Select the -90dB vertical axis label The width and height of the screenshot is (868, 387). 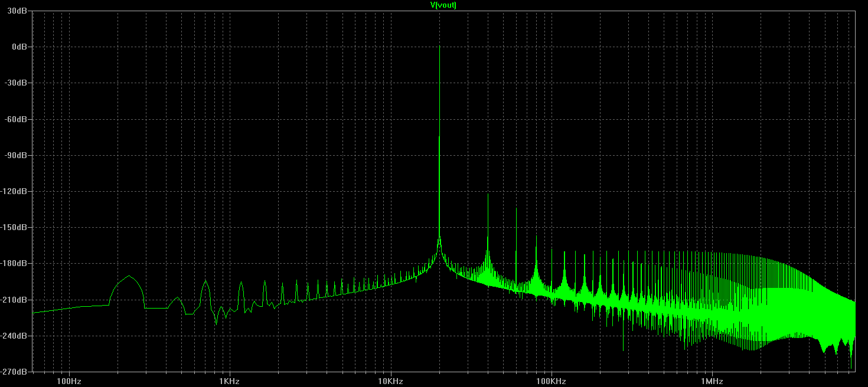tap(17, 156)
